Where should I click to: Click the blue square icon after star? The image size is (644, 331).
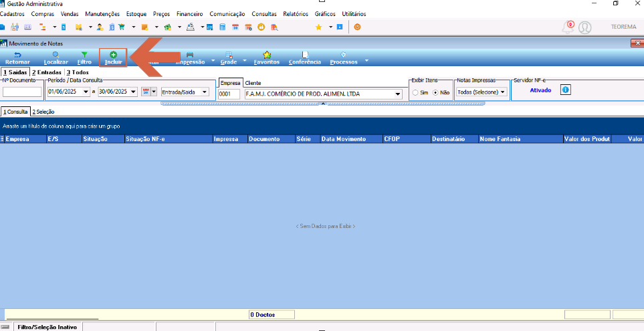coord(340,27)
